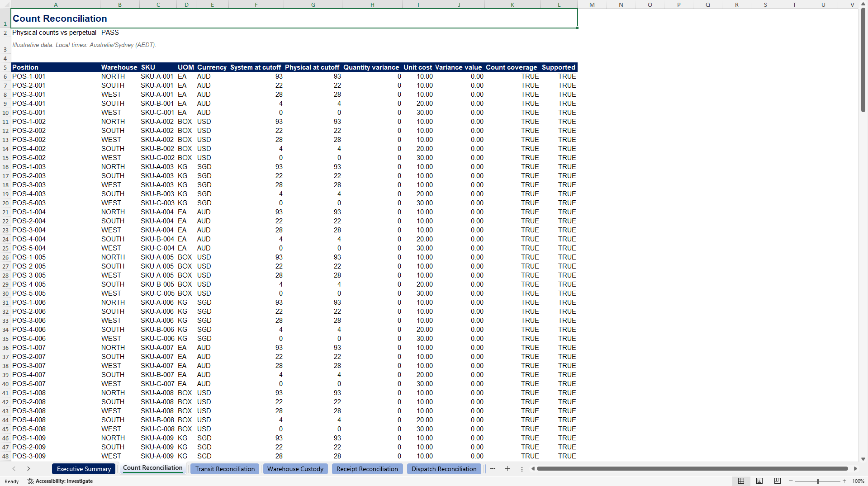
Task: Switch to Receipt Reconciliation sheet
Action: click(x=367, y=469)
